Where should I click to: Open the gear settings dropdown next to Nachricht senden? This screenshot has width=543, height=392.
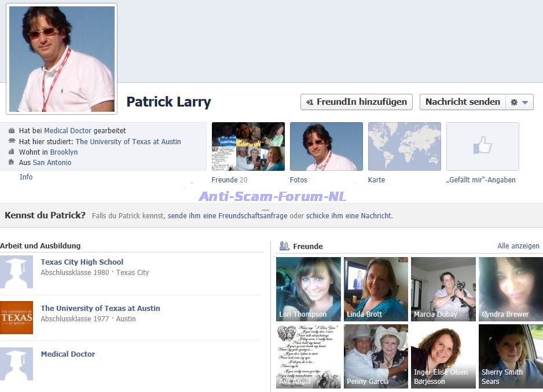519,102
